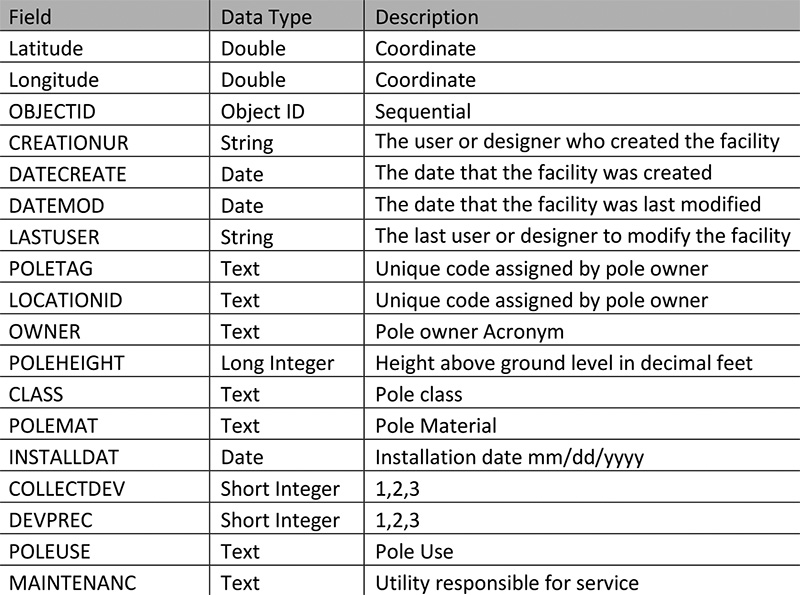800x595 pixels.
Task: Select the OWNER field cell
Action: (44, 331)
